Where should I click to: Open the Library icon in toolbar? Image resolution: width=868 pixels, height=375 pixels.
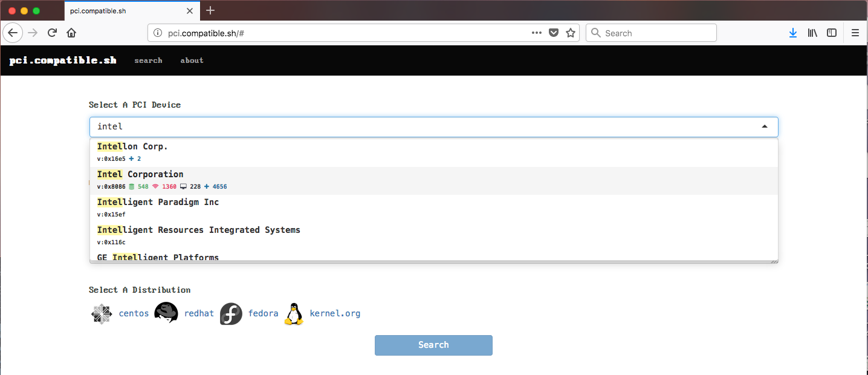pyautogui.click(x=812, y=33)
